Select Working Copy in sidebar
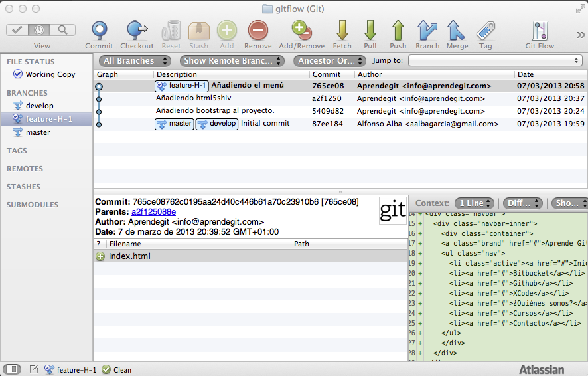 click(x=50, y=74)
